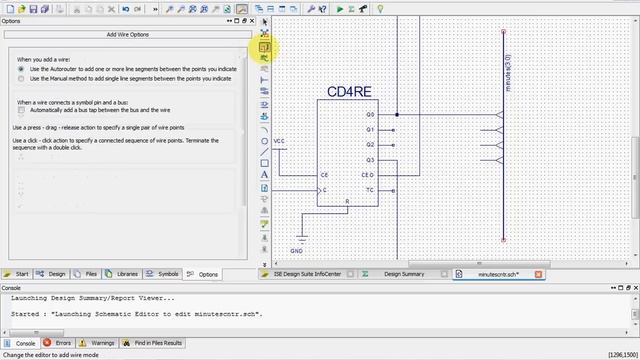Viewport: 640px width, 360px height.
Task: Open the Find in Files Results tab
Action: (153, 343)
